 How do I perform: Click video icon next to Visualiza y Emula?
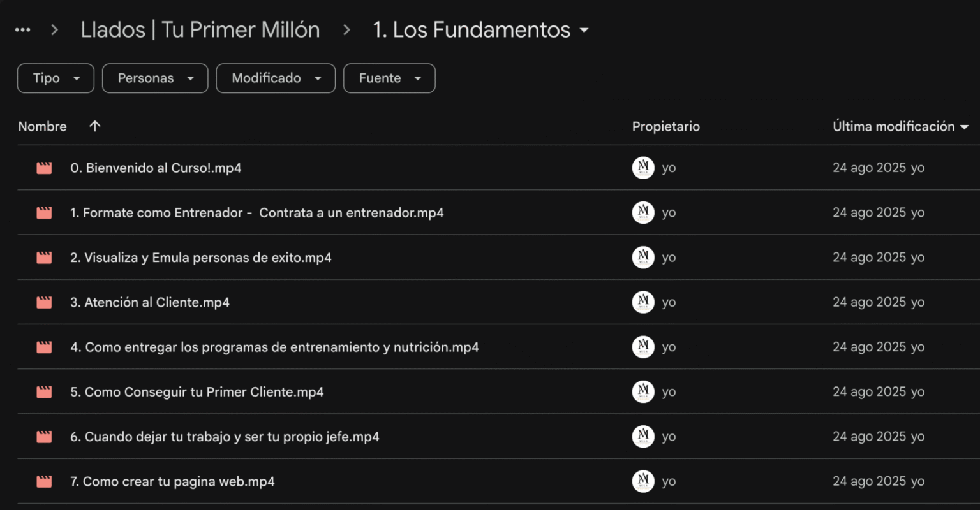click(x=44, y=258)
